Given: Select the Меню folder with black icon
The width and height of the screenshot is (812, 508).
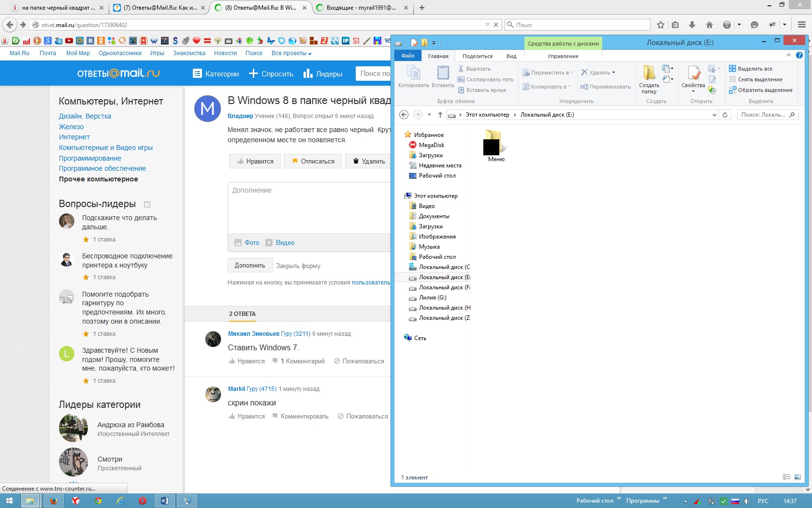Looking at the screenshot, I should (x=494, y=146).
